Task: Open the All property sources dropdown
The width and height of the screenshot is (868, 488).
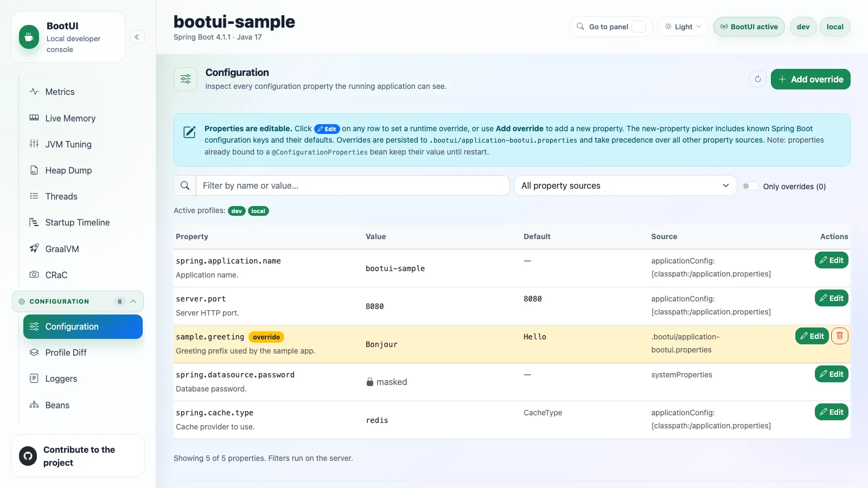Action: click(x=626, y=185)
